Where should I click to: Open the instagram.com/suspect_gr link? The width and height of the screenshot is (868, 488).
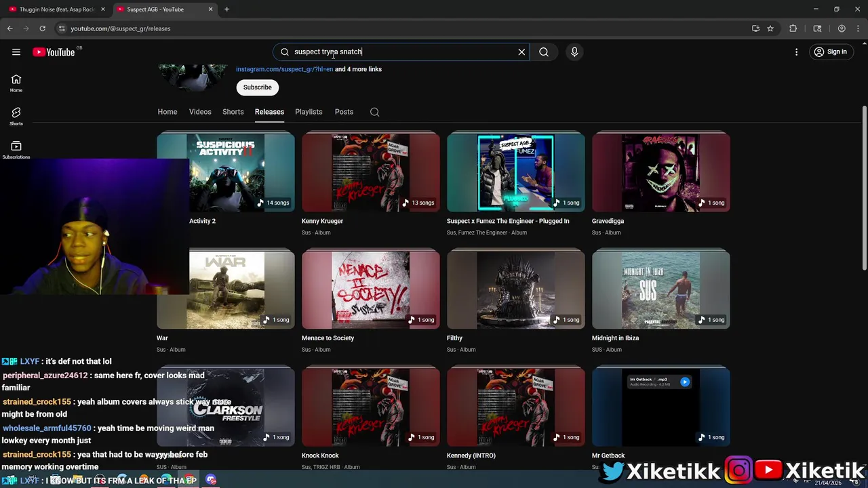point(284,69)
